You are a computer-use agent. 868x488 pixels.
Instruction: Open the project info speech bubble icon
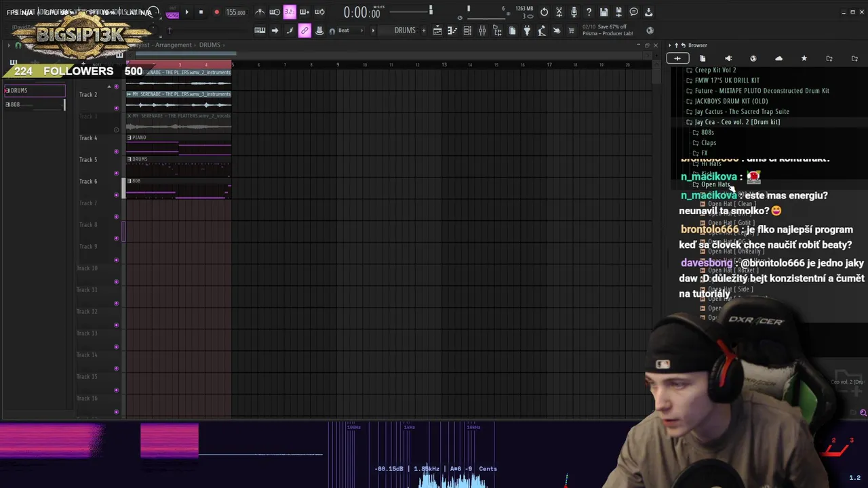633,12
